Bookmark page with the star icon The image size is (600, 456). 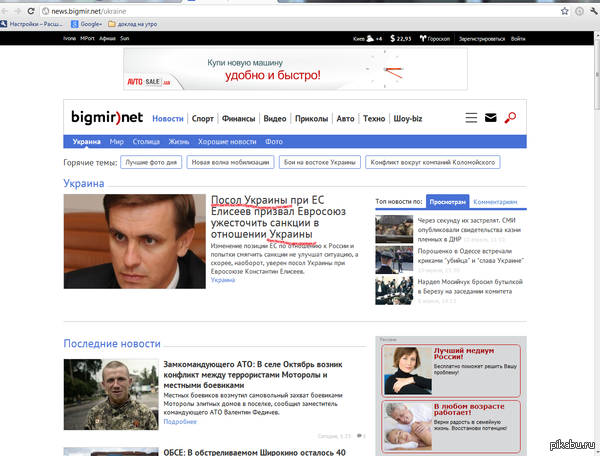pos(564,11)
